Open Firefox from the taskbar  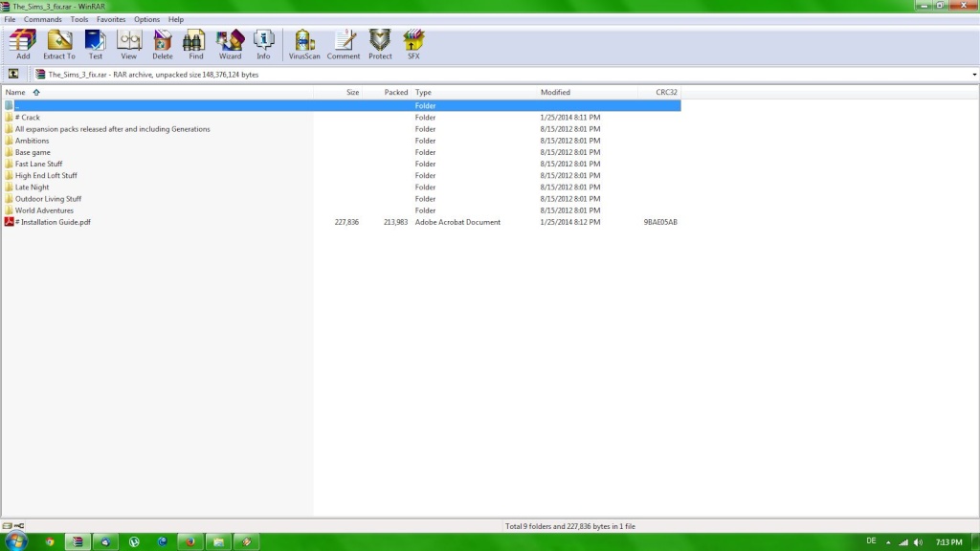(190, 541)
